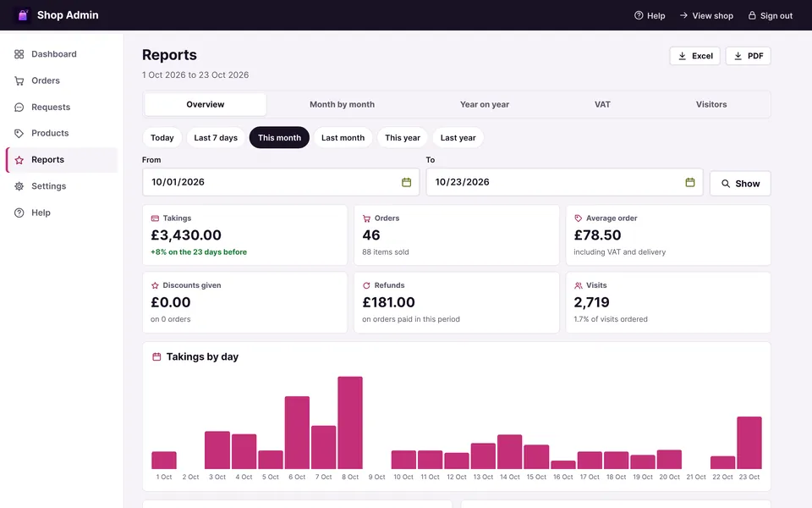
Task: Select the Last year range
Action: click(x=458, y=138)
